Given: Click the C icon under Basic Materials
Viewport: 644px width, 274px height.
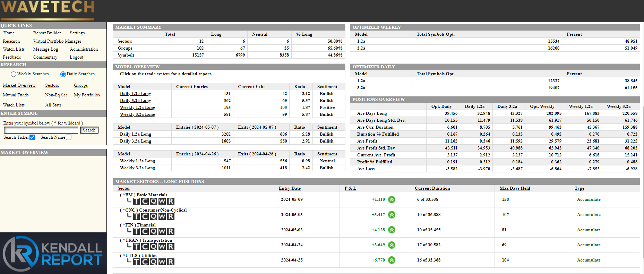Looking at the screenshot, I should click(x=145, y=201).
